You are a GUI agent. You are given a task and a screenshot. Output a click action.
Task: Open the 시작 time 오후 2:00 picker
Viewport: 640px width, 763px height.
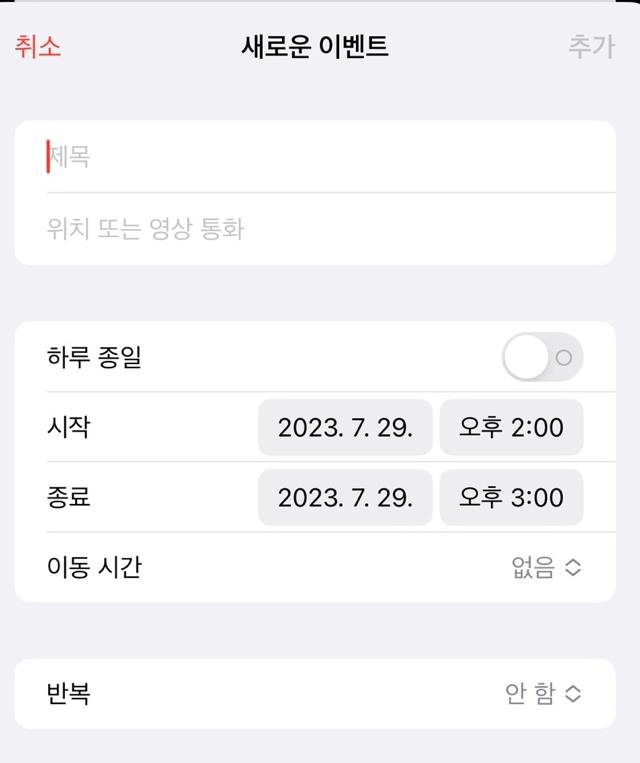[511, 428]
